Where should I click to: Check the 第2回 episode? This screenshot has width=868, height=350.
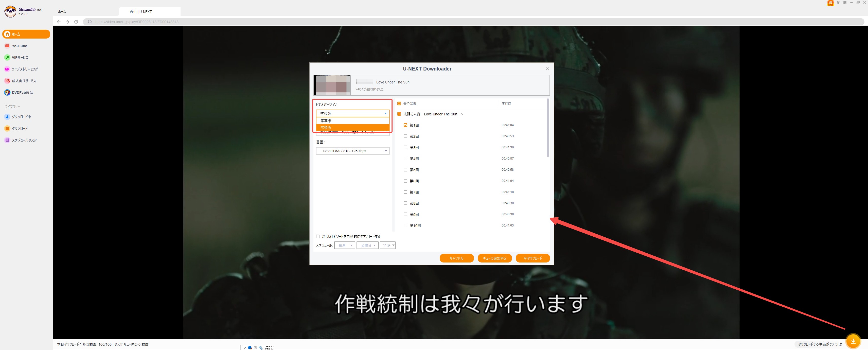click(x=405, y=136)
